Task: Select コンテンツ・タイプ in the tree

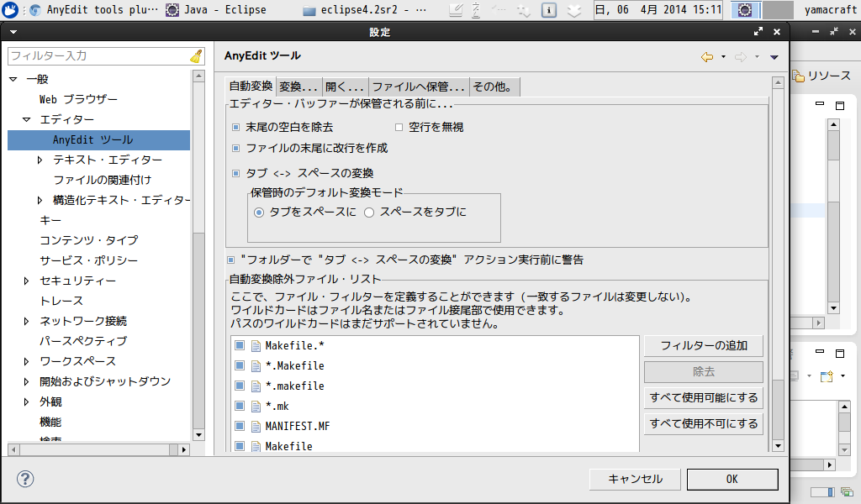Action: [89, 241]
